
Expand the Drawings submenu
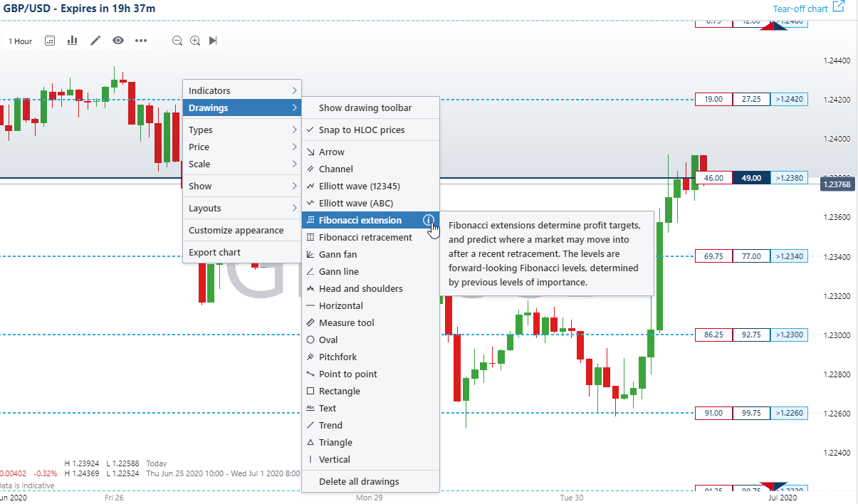(242, 108)
